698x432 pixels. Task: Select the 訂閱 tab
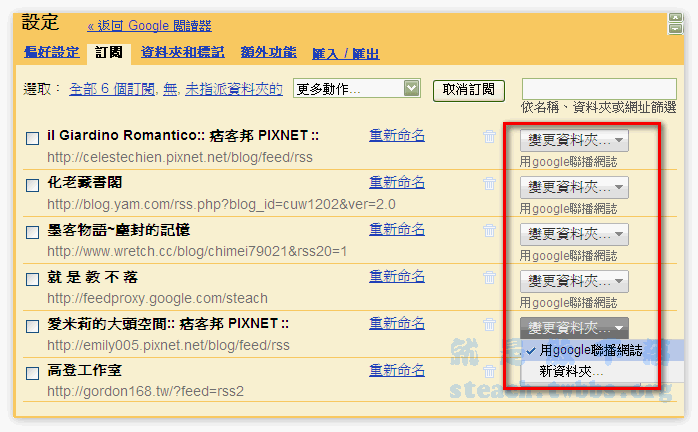109,53
